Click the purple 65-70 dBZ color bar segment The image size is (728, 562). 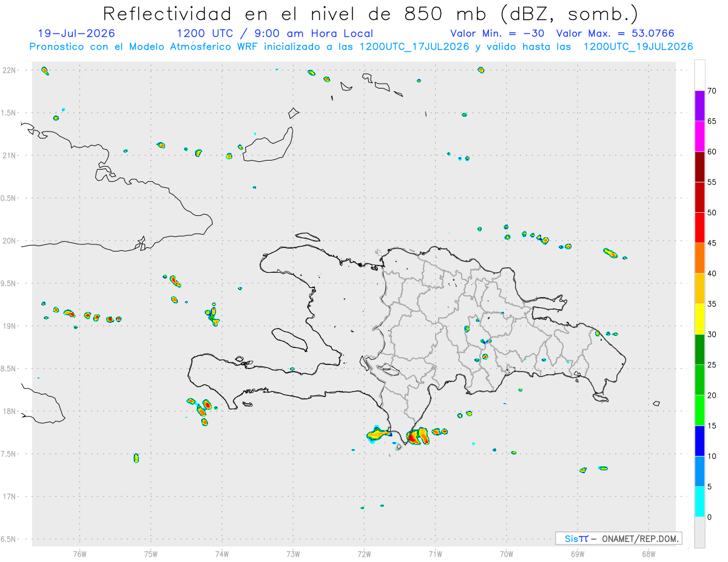(699, 106)
